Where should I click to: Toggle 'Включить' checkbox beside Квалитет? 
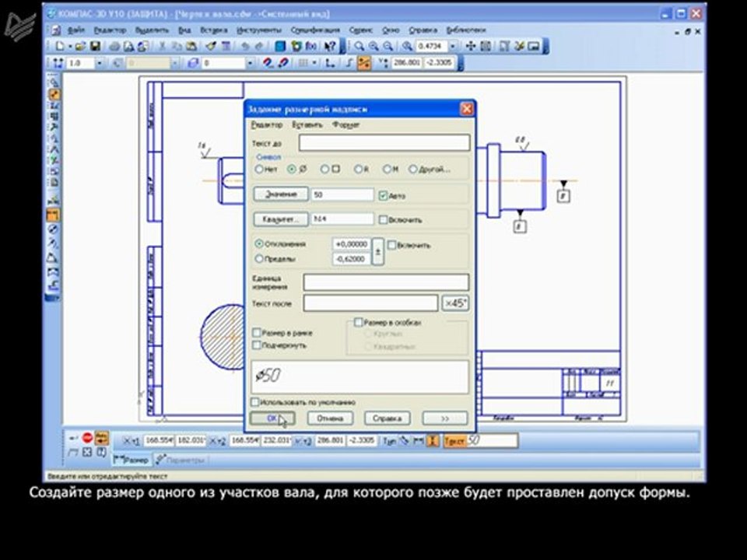click(383, 220)
